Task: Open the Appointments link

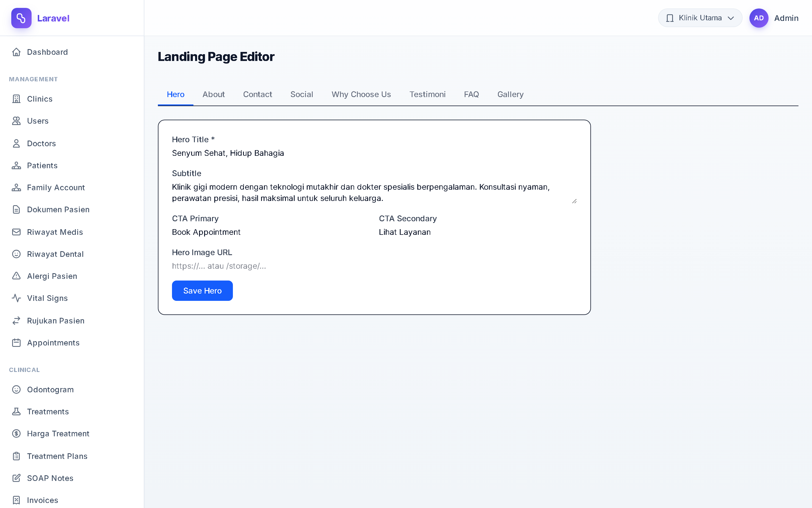Action: [x=72, y=343]
